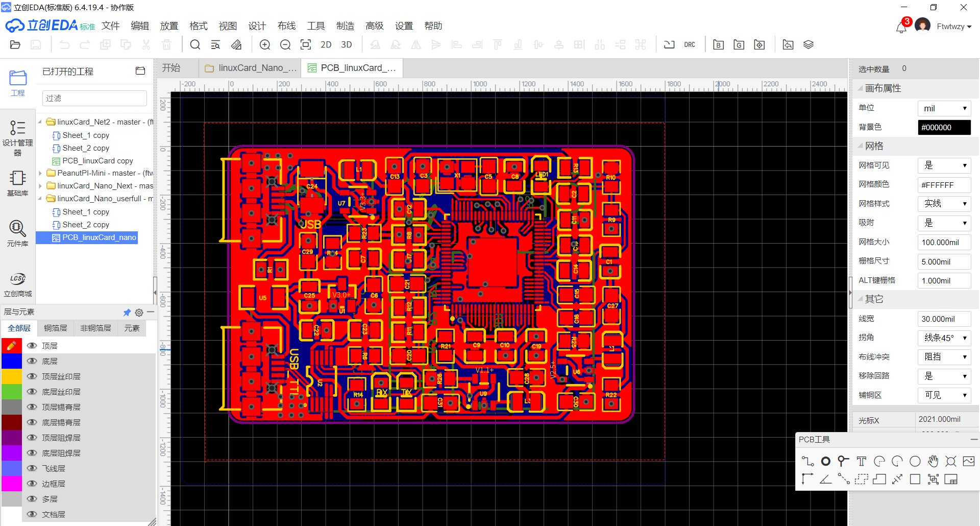This screenshot has width=980, height=526.
Task: Open the 立创商城 LCSC store icon
Action: coord(17,284)
